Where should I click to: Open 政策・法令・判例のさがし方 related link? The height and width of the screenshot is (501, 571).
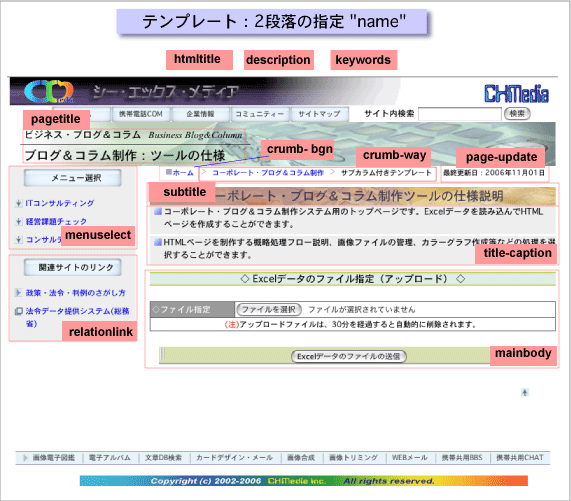[75, 293]
